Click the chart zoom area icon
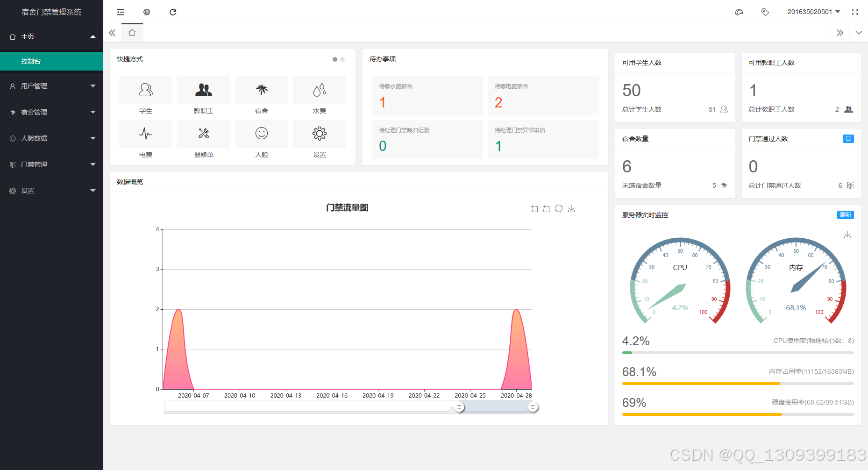The image size is (868, 470). click(x=534, y=209)
